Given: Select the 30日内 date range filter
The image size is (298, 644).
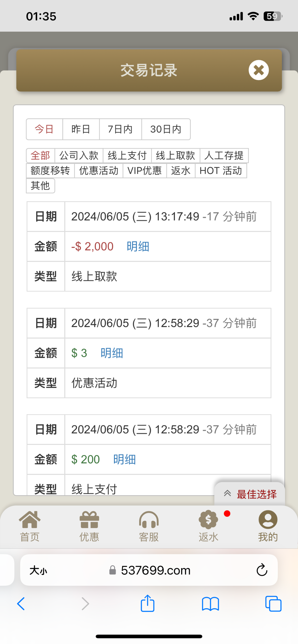Looking at the screenshot, I should [x=166, y=129].
